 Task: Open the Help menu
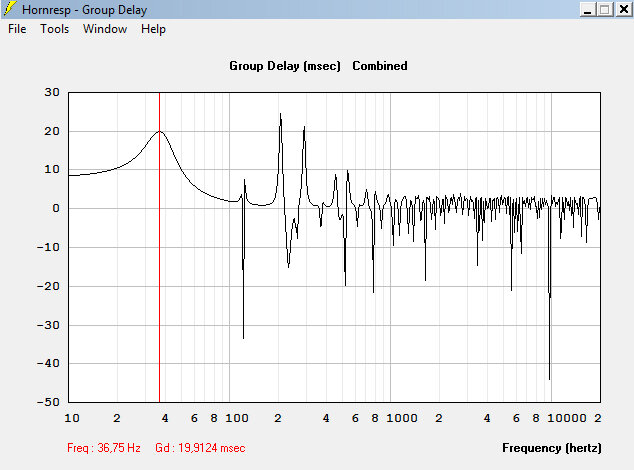click(x=153, y=29)
